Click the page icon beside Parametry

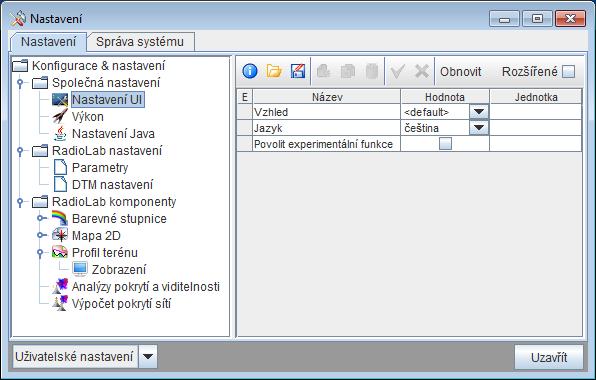click(60, 167)
